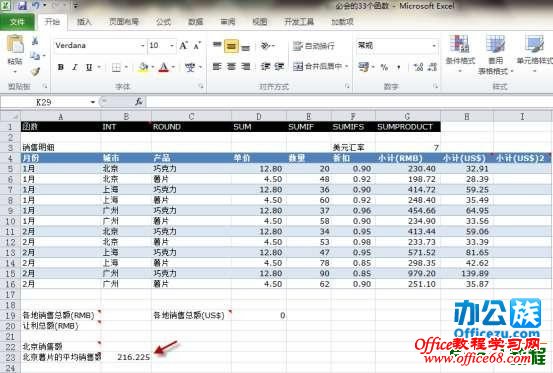Apply comma style
Image resolution: width=553 pixels, height=373 pixels.
(399, 67)
